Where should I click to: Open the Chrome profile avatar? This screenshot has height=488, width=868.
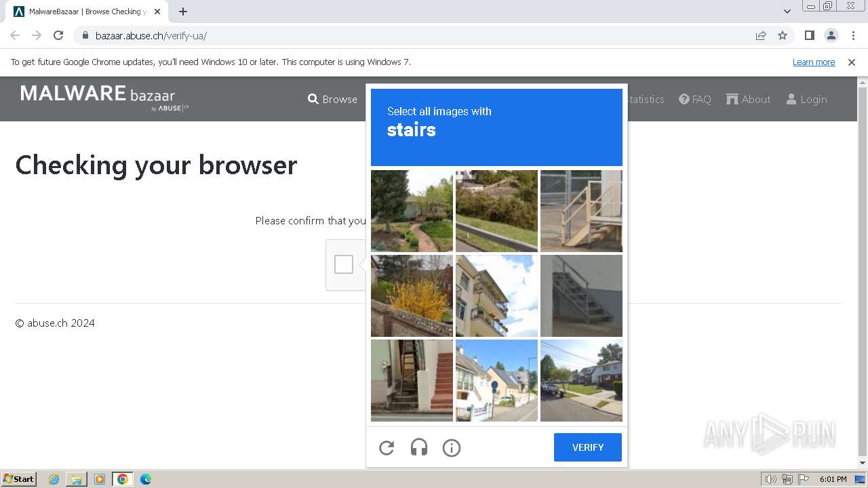[x=831, y=35]
